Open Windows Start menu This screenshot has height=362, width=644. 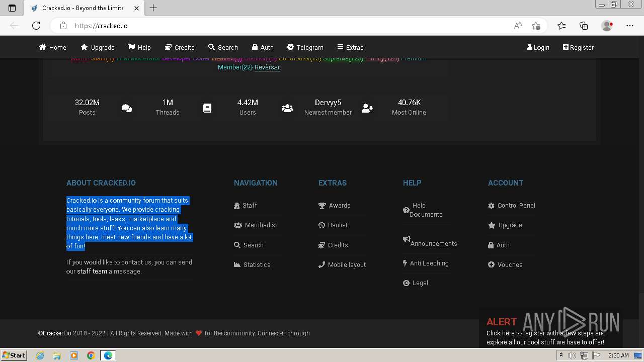tap(14, 355)
